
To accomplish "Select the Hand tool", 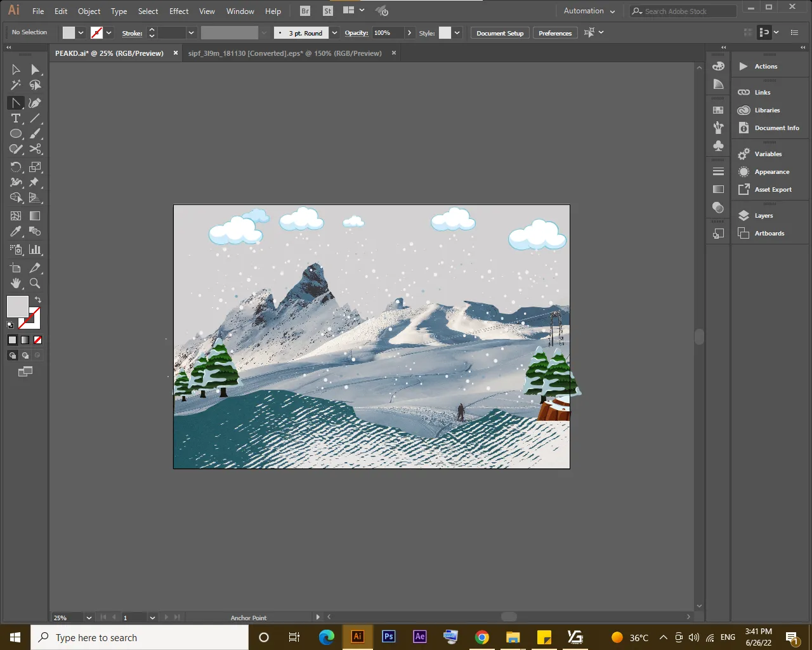I will pyautogui.click(x=16, y=283).
